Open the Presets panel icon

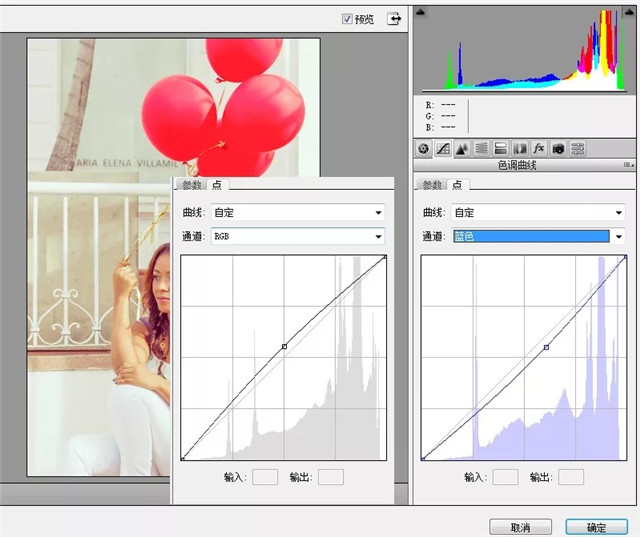pyautogui.click(x=578, y=148)
